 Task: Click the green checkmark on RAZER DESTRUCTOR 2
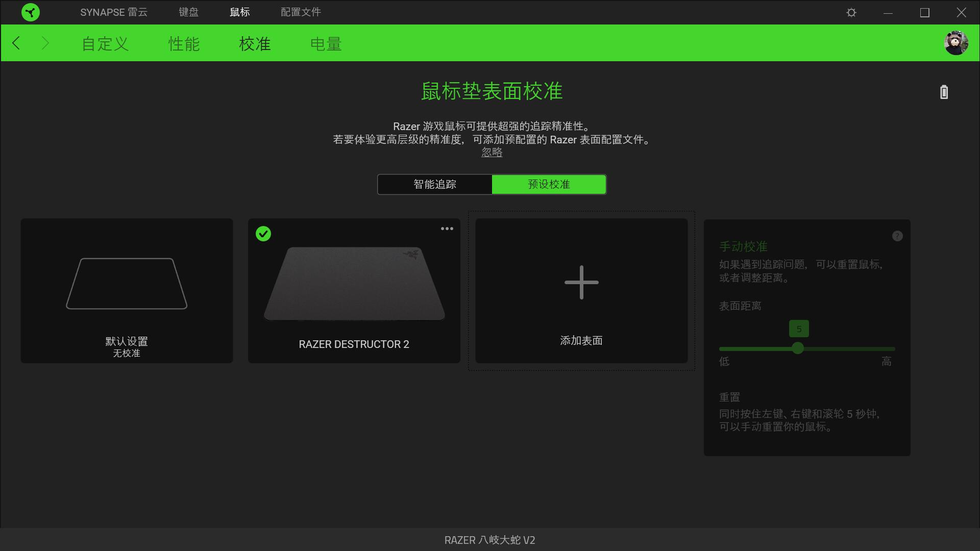coord(264,234)
